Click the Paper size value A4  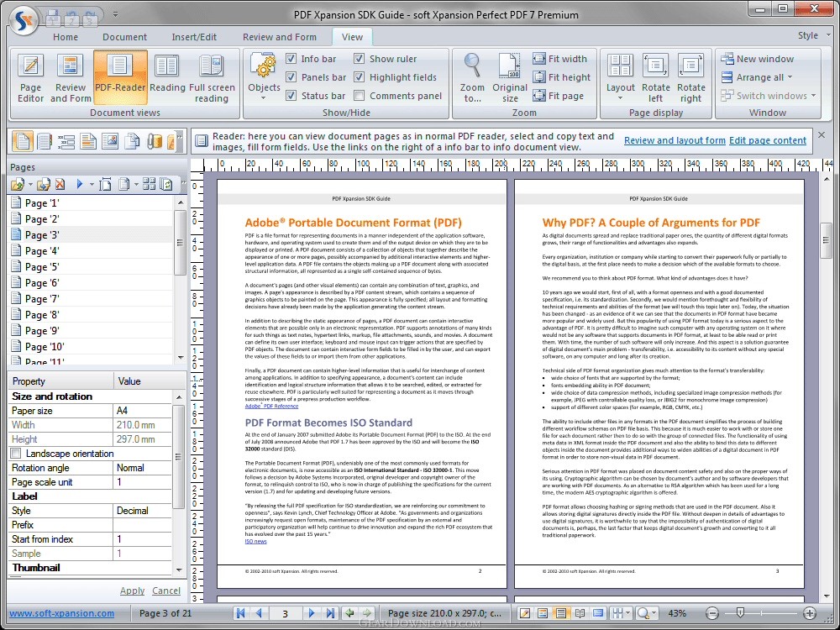coord(143,411)
